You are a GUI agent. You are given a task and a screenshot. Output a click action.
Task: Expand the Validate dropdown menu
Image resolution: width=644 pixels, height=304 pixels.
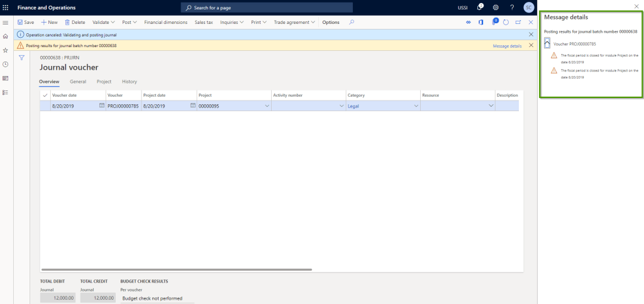click(x=104, y=22)
